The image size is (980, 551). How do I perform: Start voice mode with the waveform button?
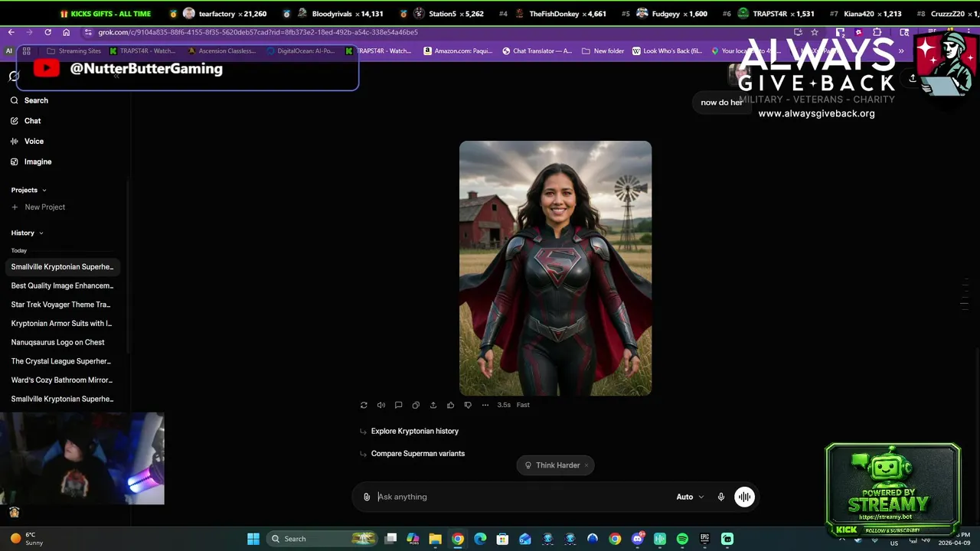coord(744,497)
